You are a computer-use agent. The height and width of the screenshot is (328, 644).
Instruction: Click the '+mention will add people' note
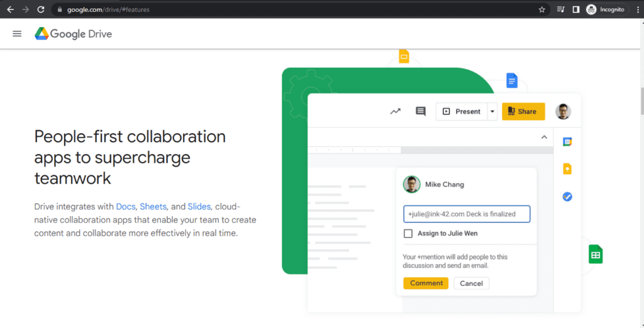pos(455,261)
